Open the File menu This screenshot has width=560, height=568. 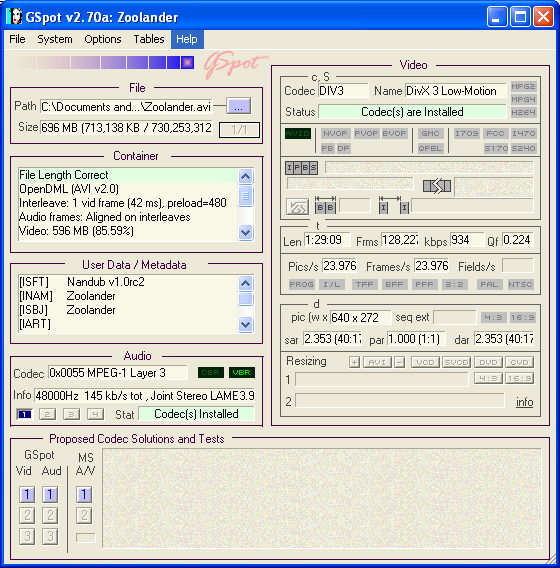[x=17, y=39]
